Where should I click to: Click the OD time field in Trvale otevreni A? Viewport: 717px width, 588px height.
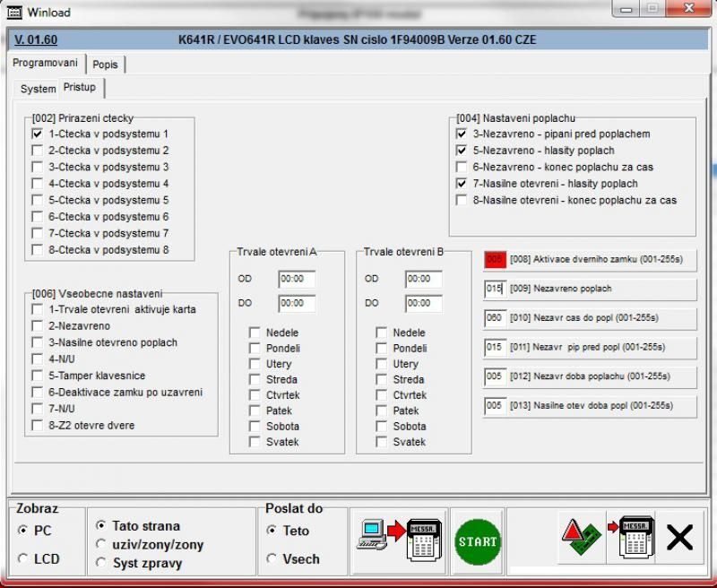tap(296, 279)
